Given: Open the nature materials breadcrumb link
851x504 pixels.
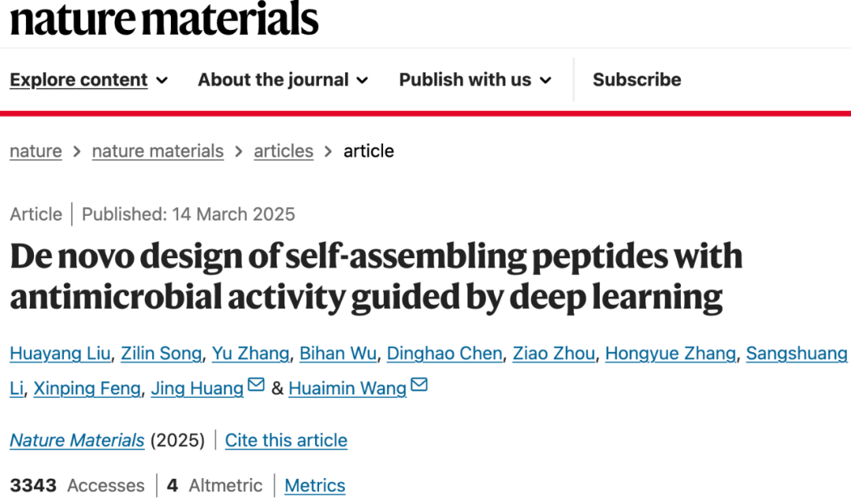Looking at the screenshot, I should pos(158,151).
